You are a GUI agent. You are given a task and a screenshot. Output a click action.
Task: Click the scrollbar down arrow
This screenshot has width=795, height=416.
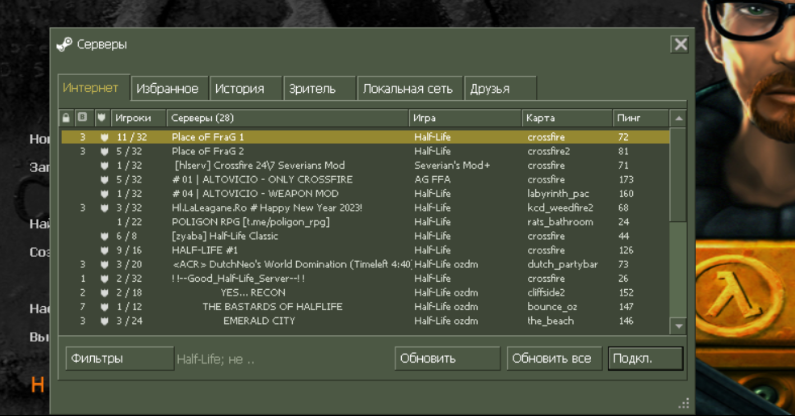tap(678, 326)
